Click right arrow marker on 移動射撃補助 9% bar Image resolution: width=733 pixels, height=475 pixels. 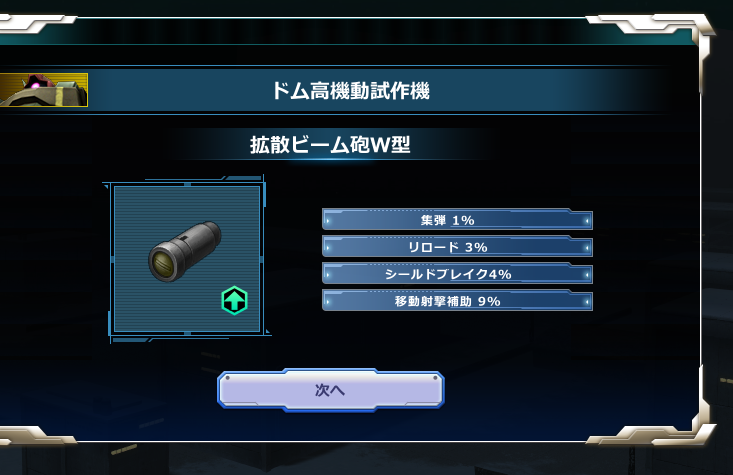pos(587,302)
